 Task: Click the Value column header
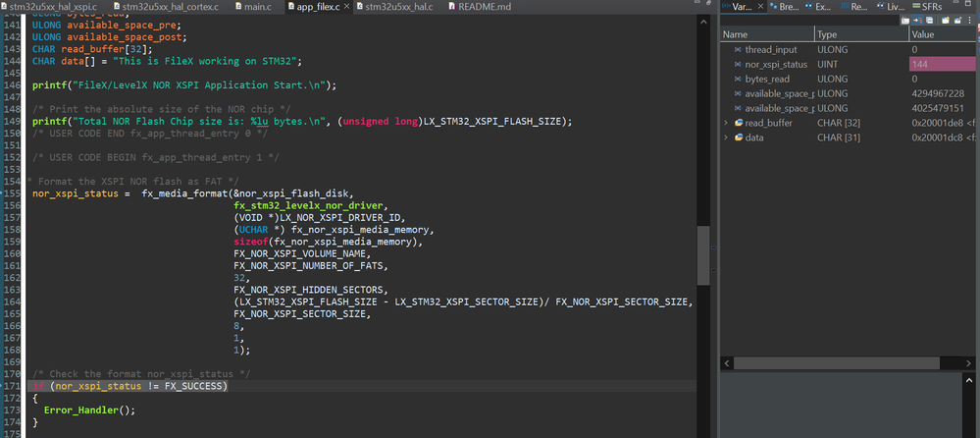pos(943,34)
